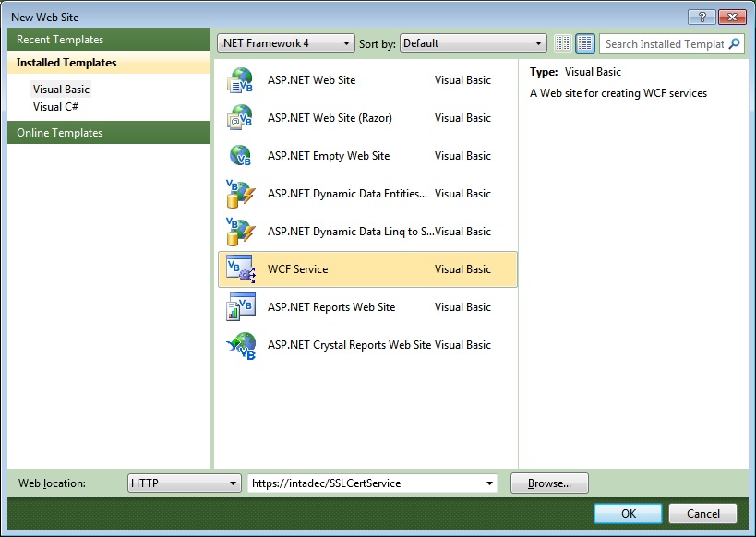This screenshot has height=537, width=756.
Task: Click the ASP.NET Empty Web Site icon
Action: (x=240, y=156)
